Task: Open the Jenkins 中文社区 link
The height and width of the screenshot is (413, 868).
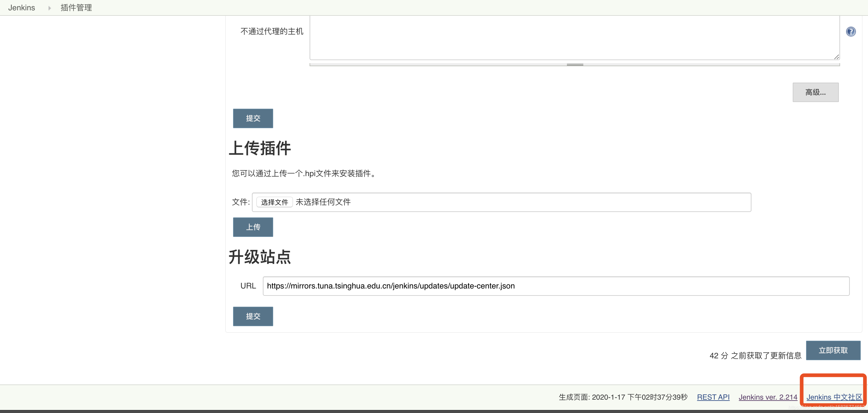Action: (x=834, y=397)
